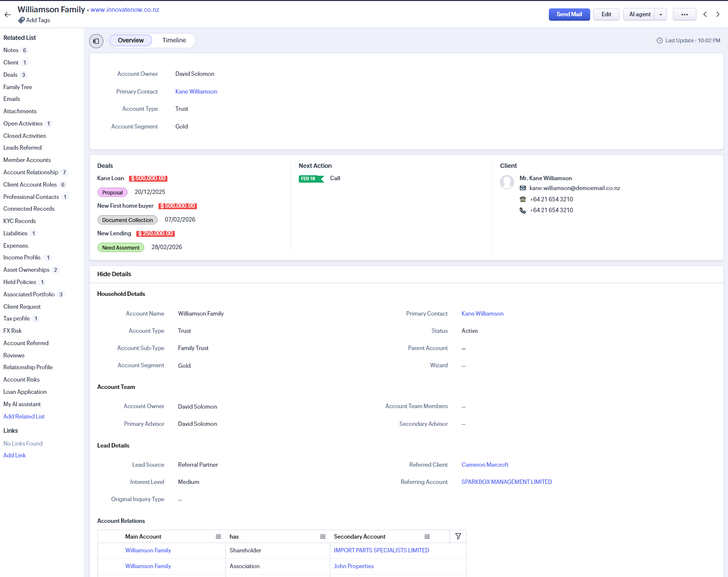Open Kane Williamson primary contact link in the top Overview card
Viewport: 728px width, 577px height.
[196, 92]
